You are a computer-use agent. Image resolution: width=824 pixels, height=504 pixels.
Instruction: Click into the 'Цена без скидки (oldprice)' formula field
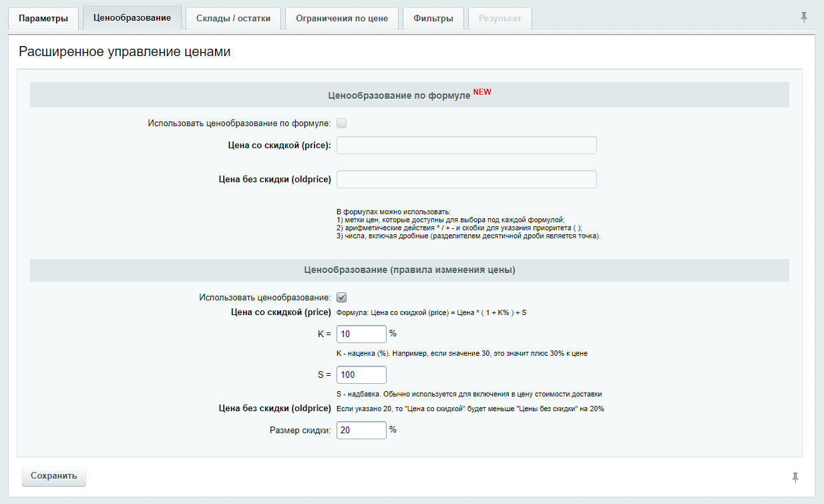click(x=466, y=180)
